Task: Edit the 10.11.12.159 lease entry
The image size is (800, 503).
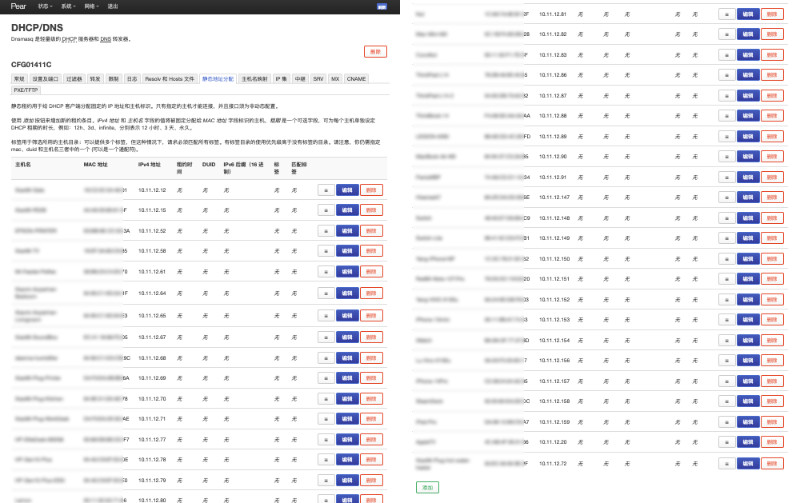Action: 748,422
